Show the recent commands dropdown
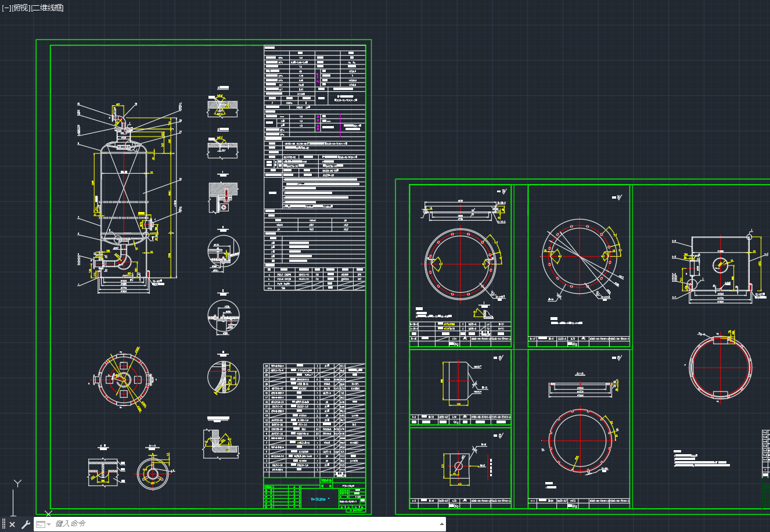The height and width of the screenshot is (532, 770). 43,524
